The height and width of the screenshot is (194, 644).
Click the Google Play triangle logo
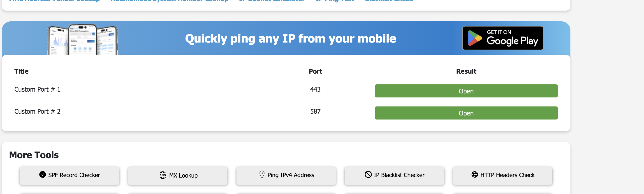(474, 38)
